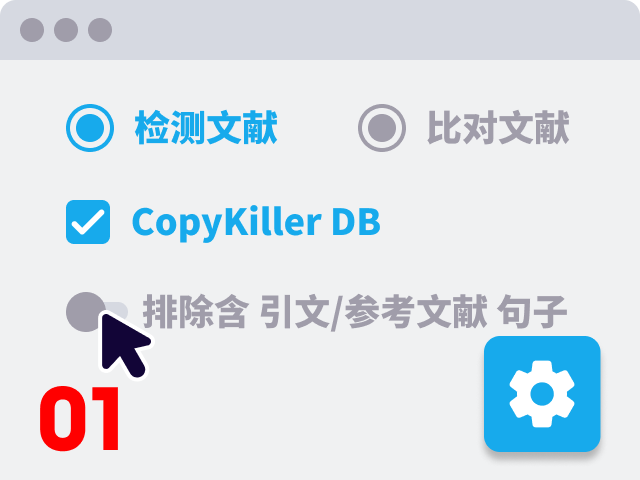This screenshot has width=640, height=480.
Task: Click the white checkmark in blue box
Action: point(88,222)
